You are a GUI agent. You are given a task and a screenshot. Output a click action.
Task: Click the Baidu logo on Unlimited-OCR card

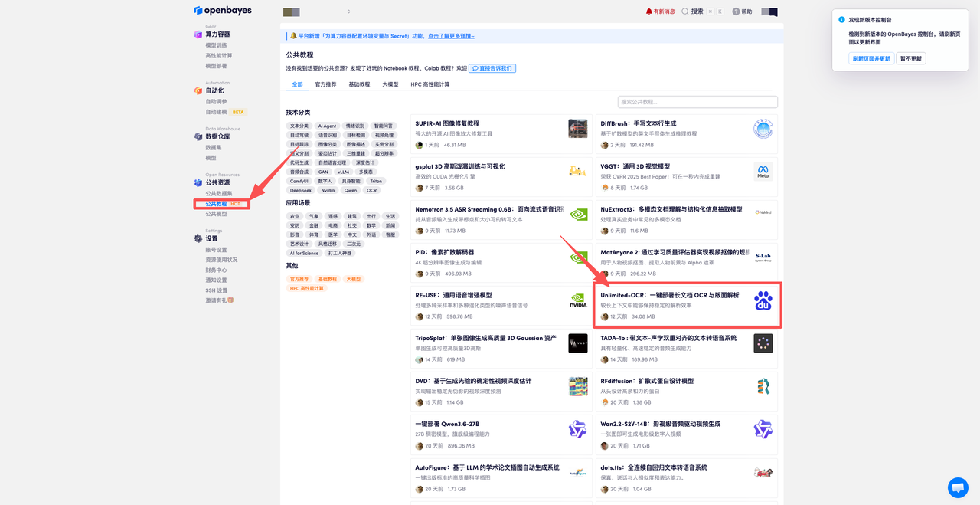pyautogui.click(x=763, y=300)
